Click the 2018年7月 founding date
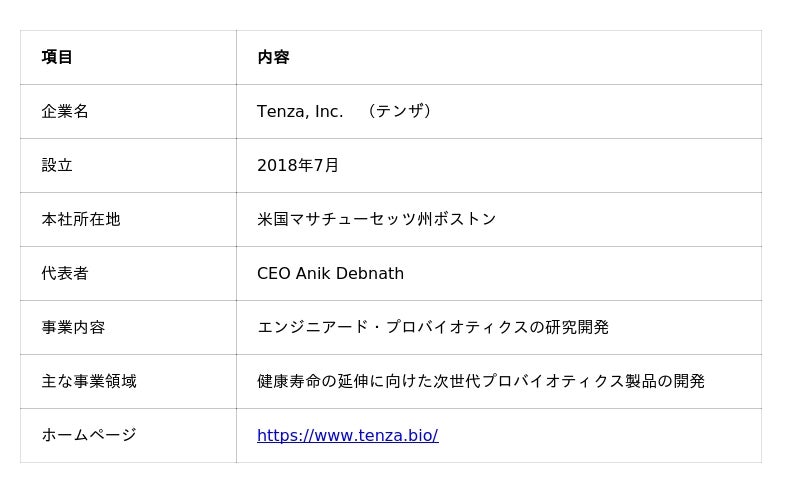Screen dimensions: 800x493 point(298,165)
